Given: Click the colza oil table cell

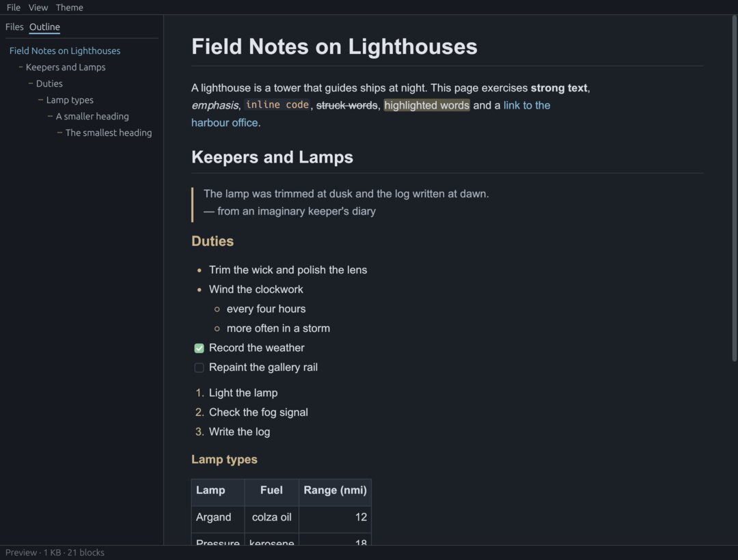Looking at the screenshot, I should click(x=271, y=519).
